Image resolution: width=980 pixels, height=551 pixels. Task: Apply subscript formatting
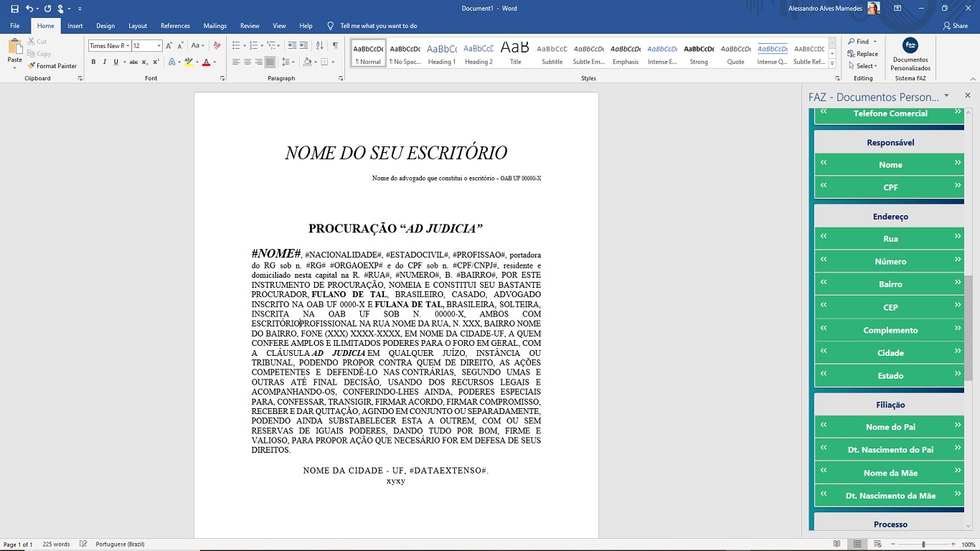click(x=146, y=62)
